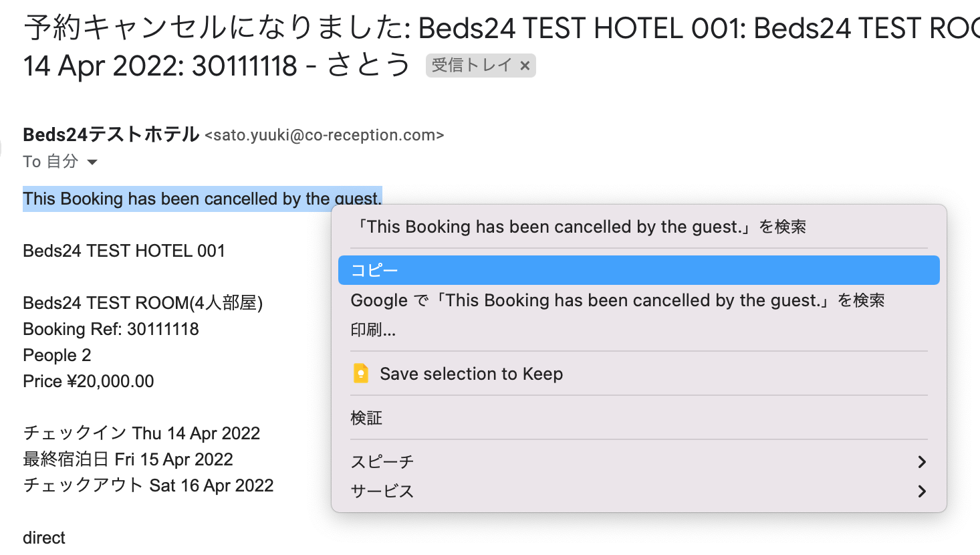
Task: Click the Booking Ref: 30111118 line
Action: [x=111, y=329]
